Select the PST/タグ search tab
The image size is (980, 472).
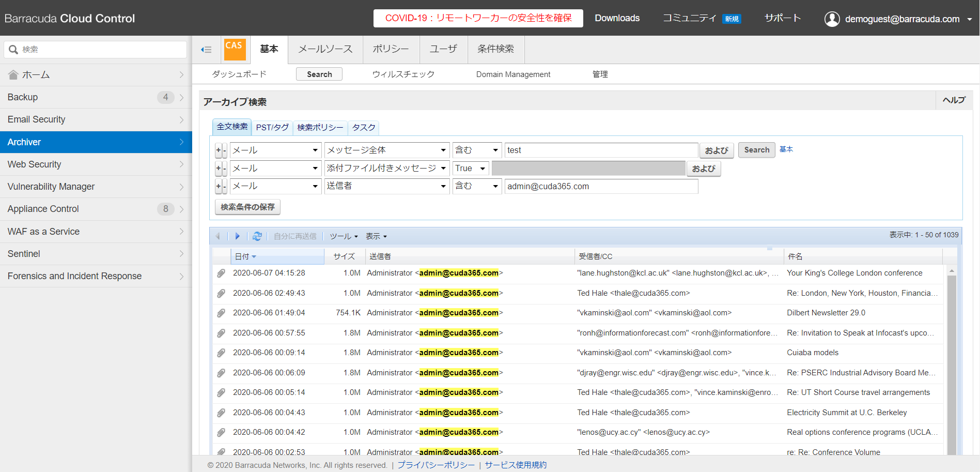click(272, 127)
